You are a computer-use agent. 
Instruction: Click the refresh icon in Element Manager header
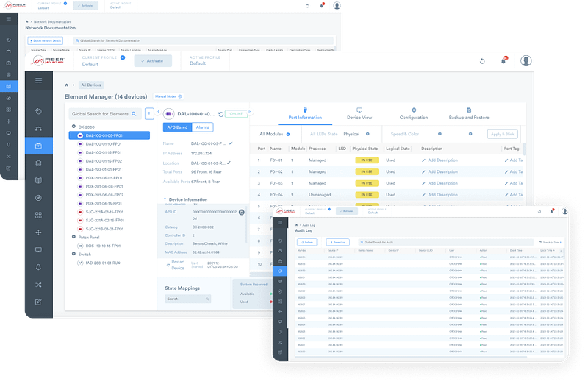482,61
